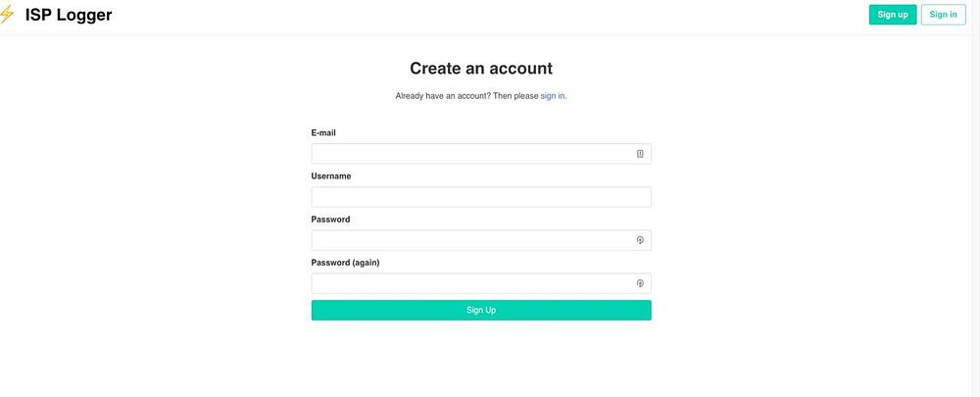Click the autofill icon in E-mail field
Viewport: 980px width, 397px height.
(x=640, y=154)
